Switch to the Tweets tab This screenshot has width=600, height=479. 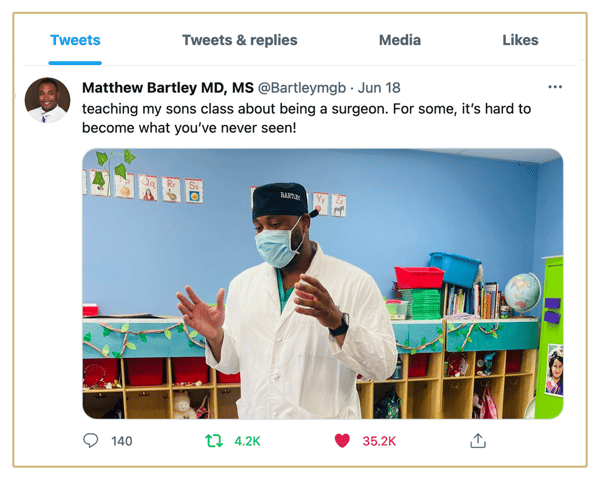[x=75, y=40]
